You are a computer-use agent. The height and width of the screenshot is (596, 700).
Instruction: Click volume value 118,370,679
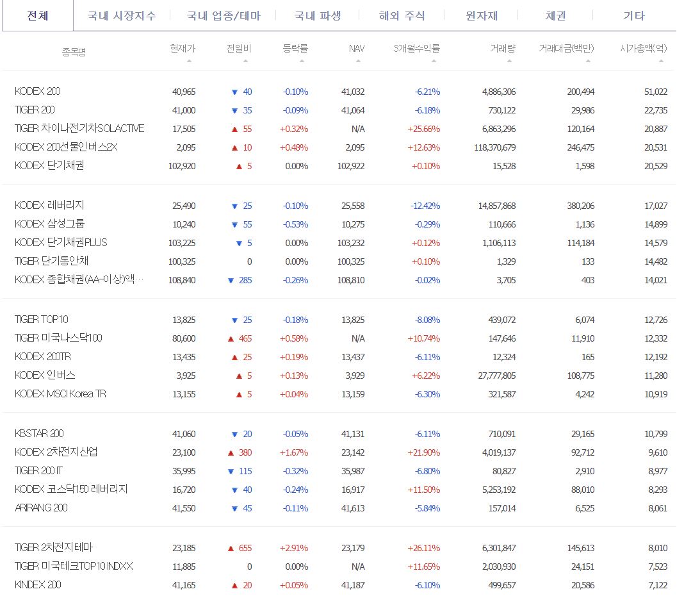pyautogui.click(x=494, y=147)
